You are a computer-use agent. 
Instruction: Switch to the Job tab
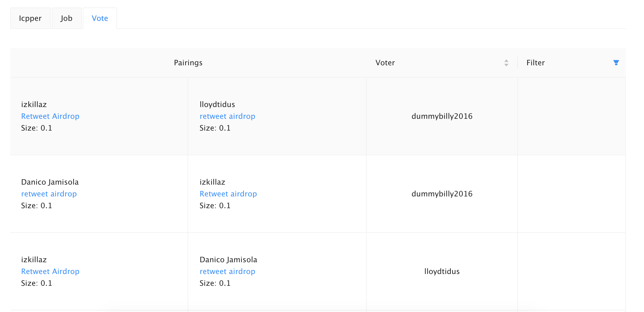coord(66,18)
